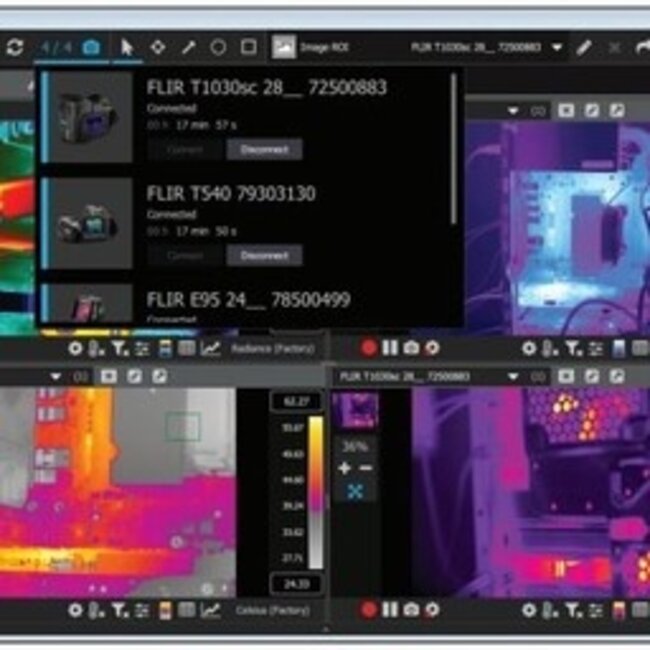
Task: Select the ellipse ROI tool
Action: (x=218, y=47)
